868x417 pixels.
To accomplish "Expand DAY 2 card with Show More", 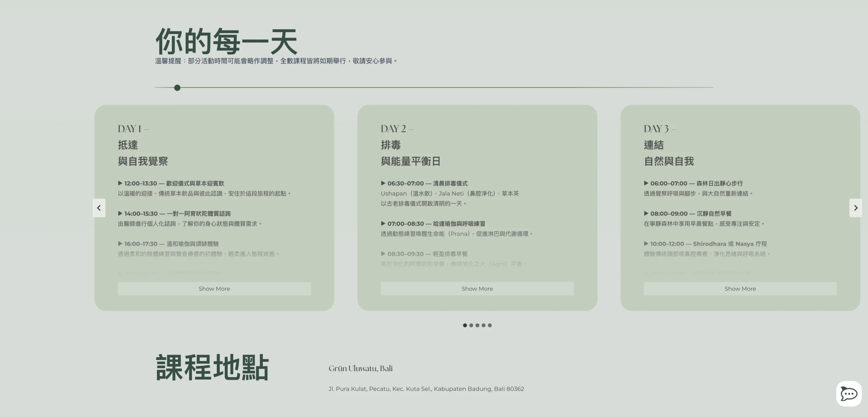I will (x=477, y=289).
